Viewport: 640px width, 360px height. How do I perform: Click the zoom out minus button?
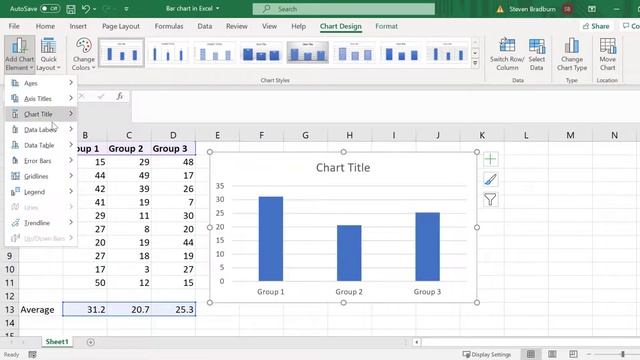pos(589,354)
